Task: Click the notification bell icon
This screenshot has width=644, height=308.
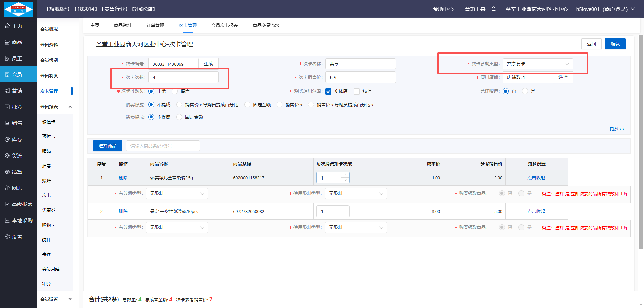Action: coord(494,9)
